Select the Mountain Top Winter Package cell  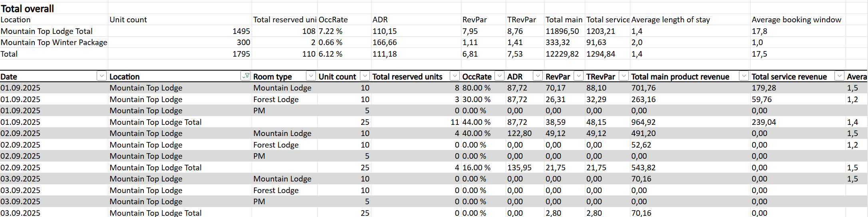click(54, 42)
